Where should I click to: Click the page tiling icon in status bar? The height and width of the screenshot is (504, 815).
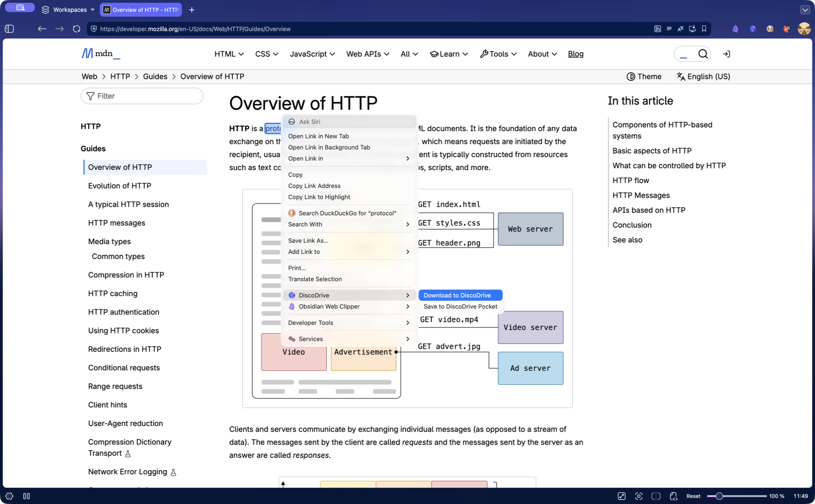(656, 496)
